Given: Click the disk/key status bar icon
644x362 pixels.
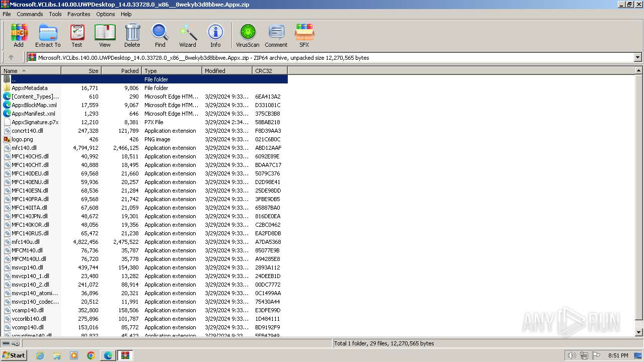Looking at the screenshot, I should click(11, 343).
